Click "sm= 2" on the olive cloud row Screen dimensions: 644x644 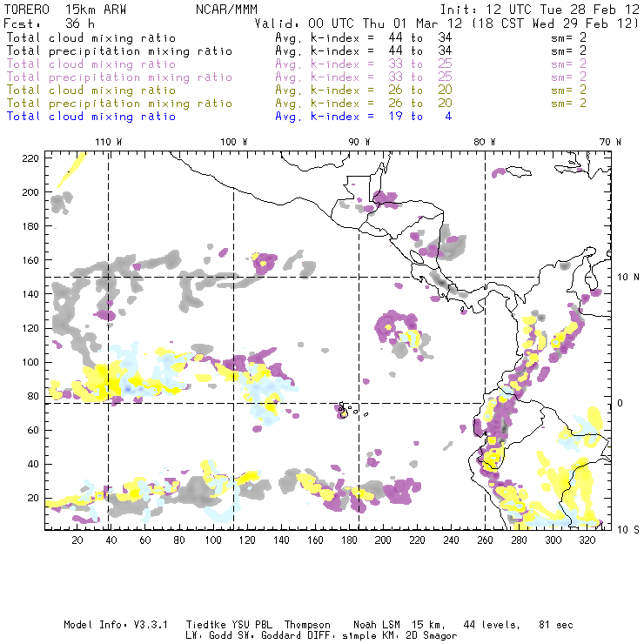point(569,91)
